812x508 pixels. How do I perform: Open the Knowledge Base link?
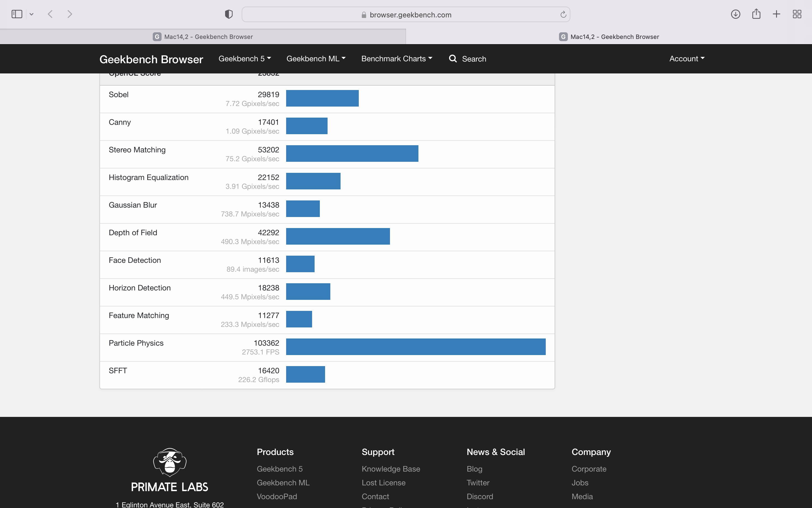[391, 469]
